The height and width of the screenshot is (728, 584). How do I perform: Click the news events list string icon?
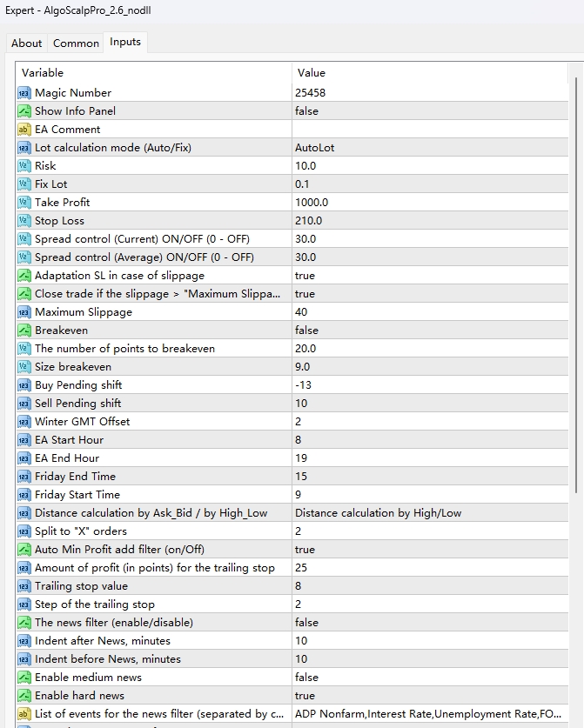(24, 714)
